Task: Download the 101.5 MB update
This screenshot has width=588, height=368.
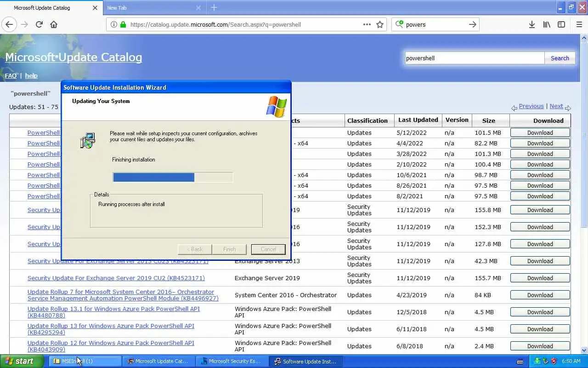Action: click(540, 132)
